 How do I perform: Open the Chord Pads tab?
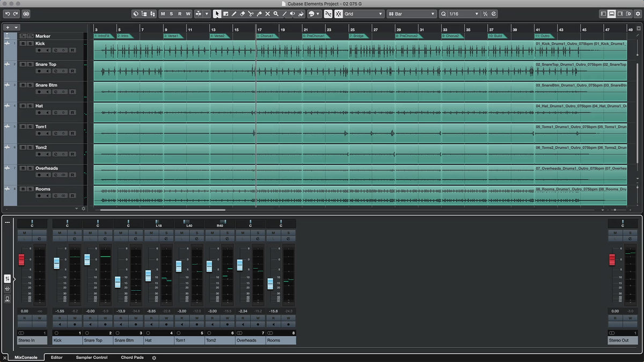pos(132,357)
